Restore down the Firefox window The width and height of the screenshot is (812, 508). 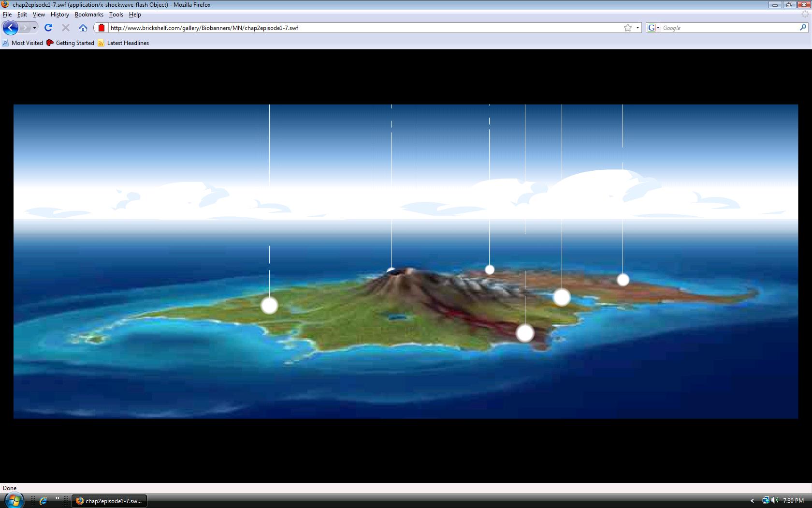789,5
